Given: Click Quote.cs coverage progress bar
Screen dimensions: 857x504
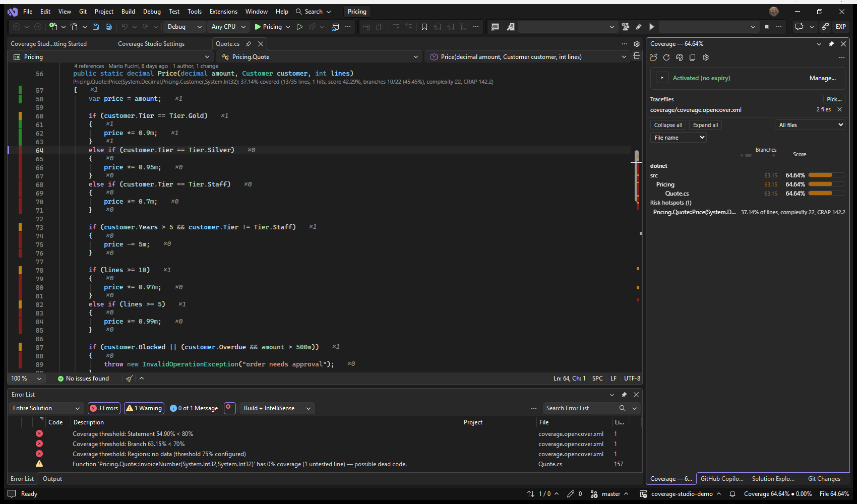Looking at the screenshot, I should (827, 193).
